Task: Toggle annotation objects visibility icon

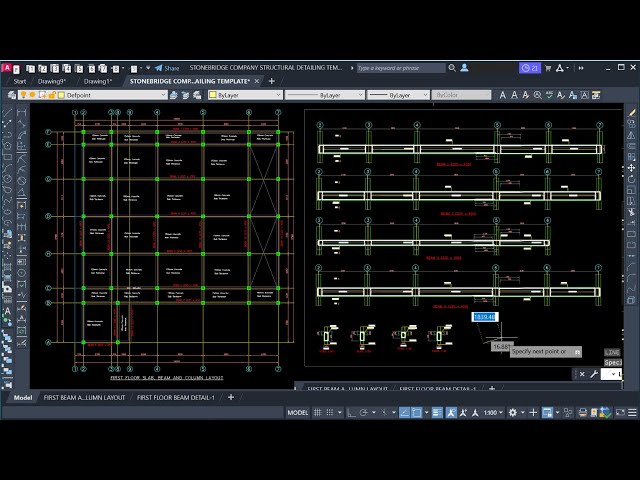Action: (x=451, y=413)
